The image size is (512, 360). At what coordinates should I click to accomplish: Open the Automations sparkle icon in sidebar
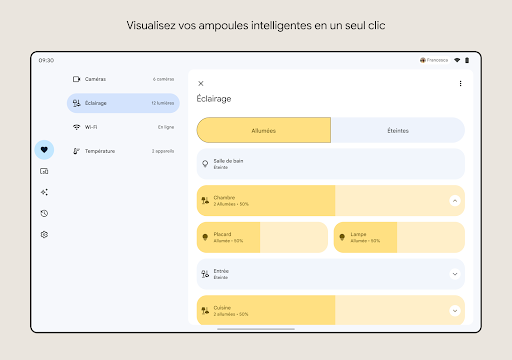coord(44,192)
